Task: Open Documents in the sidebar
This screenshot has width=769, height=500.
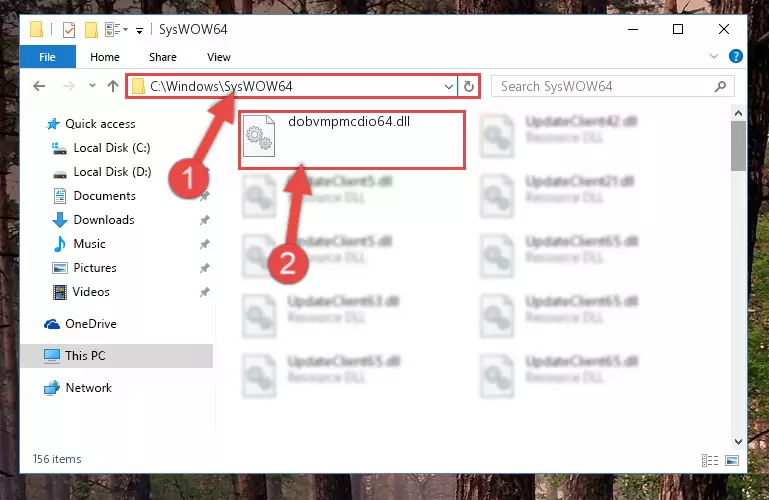Action: pos(104,196)
